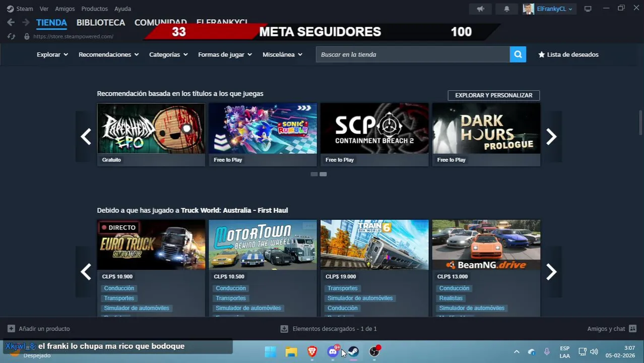Launch Brave browser from the taskbar
Image resolution: width=644 pixels, height=363 pixels.
coord(312,352)
